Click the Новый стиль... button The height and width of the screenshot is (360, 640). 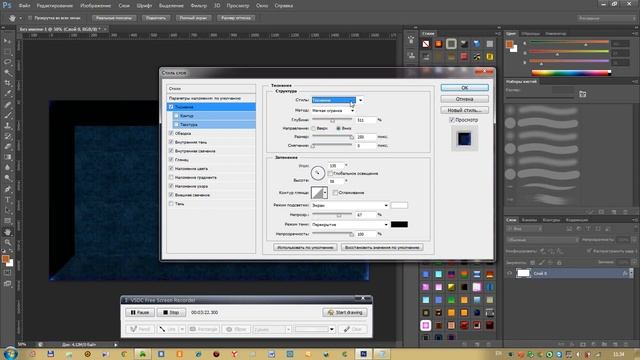[464, 110]
